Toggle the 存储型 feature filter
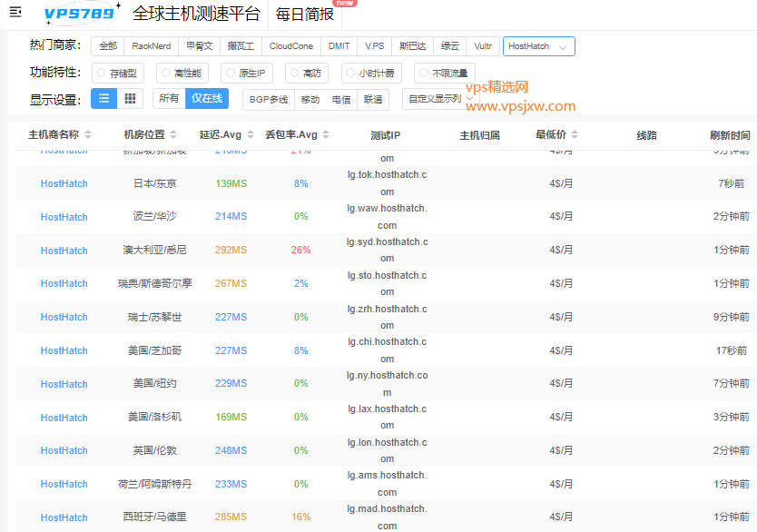This screenshot has width=757, height=532. 117,73
